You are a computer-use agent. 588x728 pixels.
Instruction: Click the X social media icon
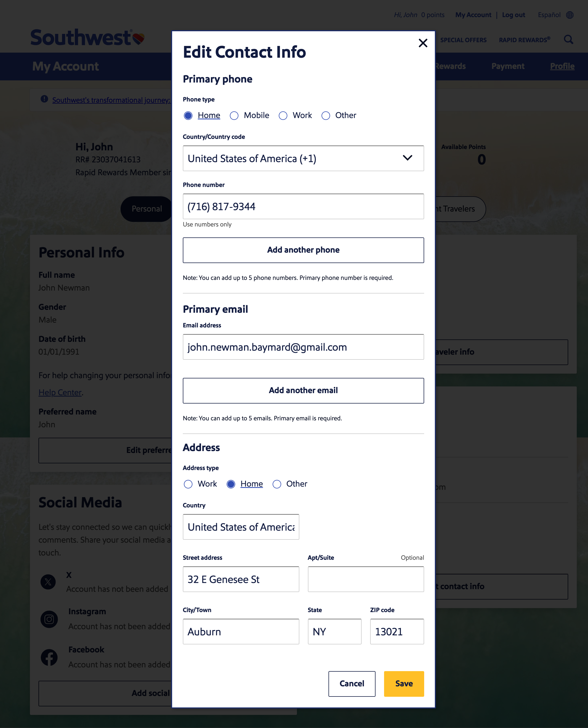[48, 582]
